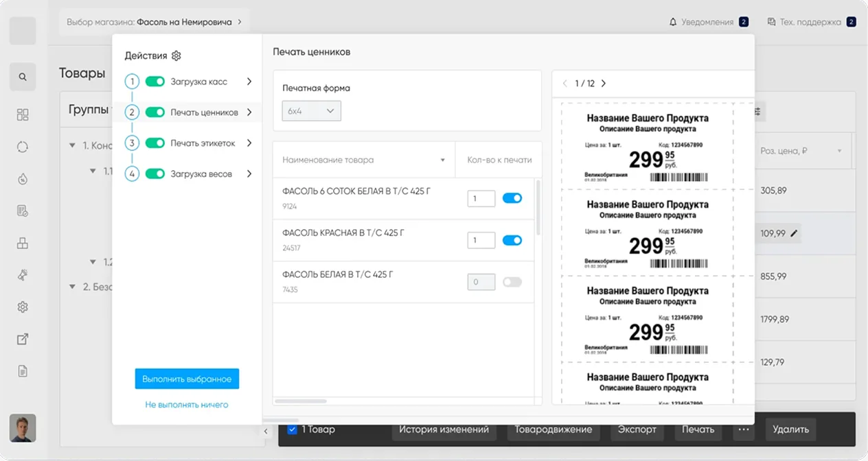The image size is (868, 461).
Task: Open the stacked boxes icon in sidebar
Action: (x=23, y=243)
